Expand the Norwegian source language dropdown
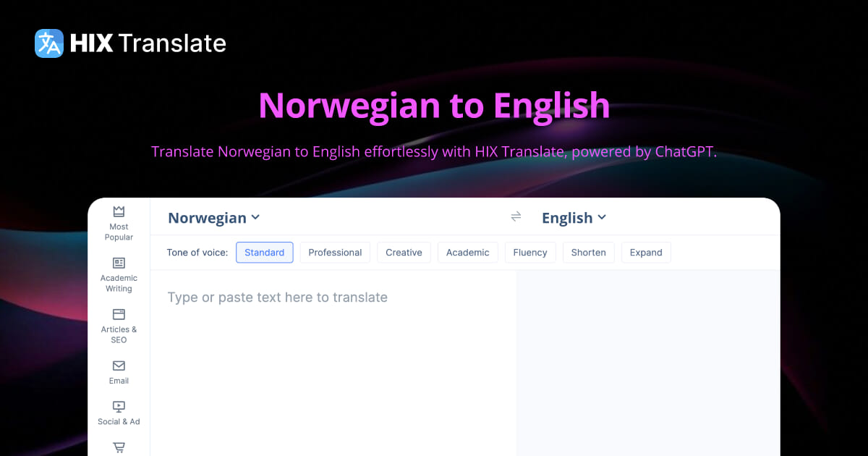This screenshot has width=868, height=456. [x=214, y=218]
